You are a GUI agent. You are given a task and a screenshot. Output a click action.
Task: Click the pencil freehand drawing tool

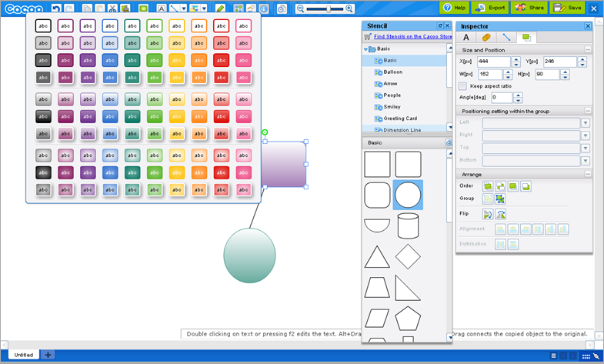coord(220,8)
